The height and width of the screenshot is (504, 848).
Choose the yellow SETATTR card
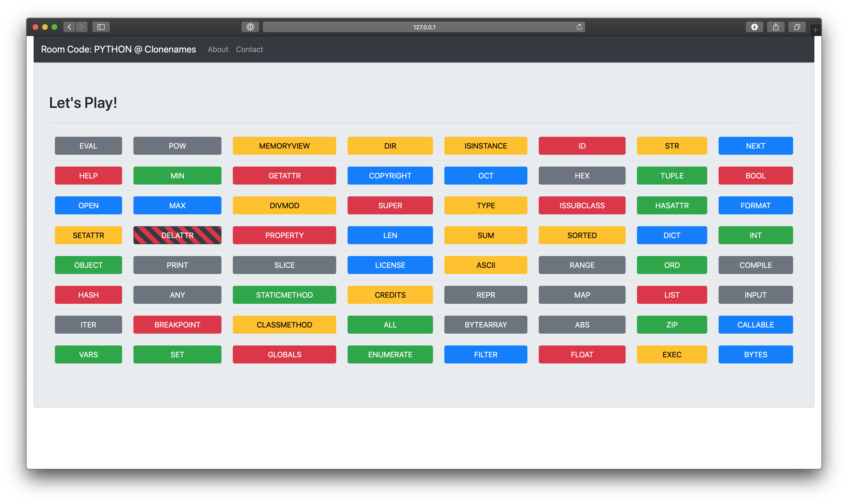88,235
